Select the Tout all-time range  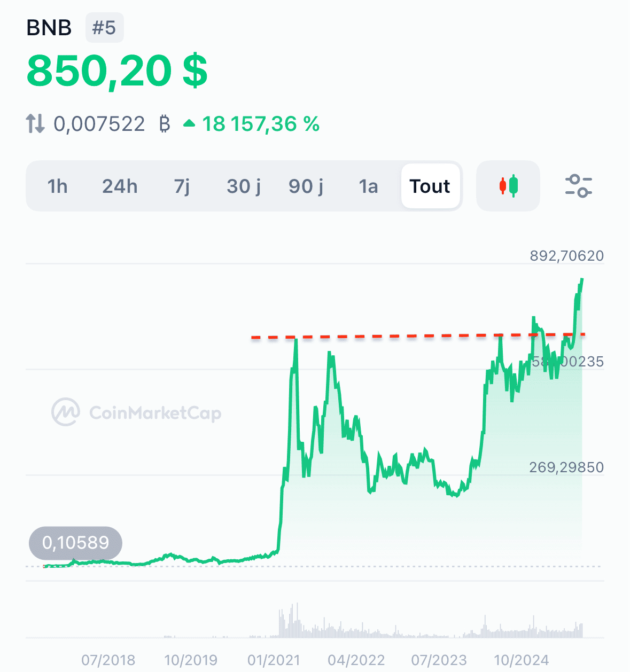point(430,186)
